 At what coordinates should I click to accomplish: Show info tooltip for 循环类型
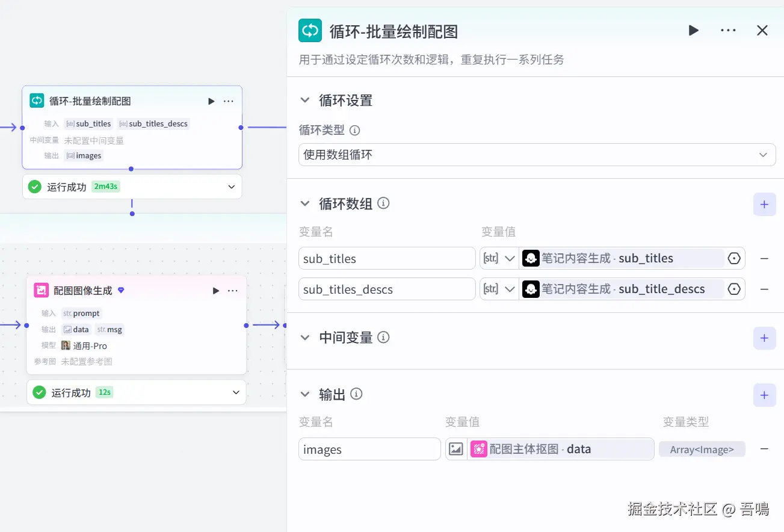tap(355, 130)
